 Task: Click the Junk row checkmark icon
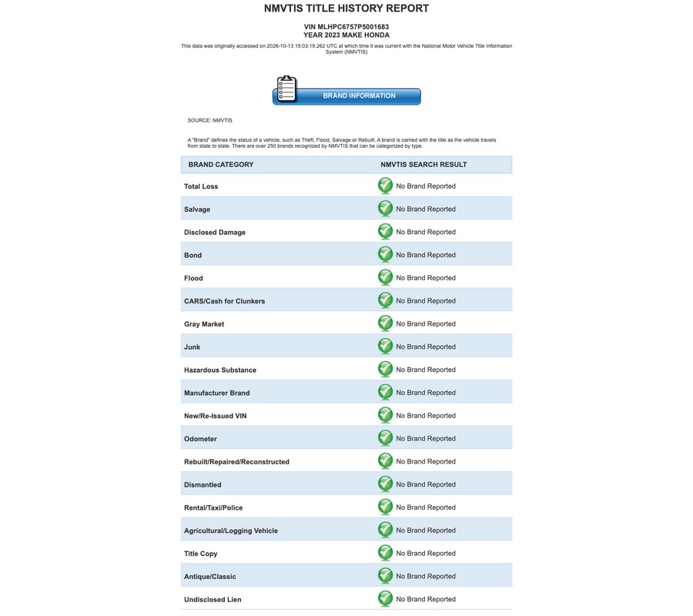coord(386,347)
